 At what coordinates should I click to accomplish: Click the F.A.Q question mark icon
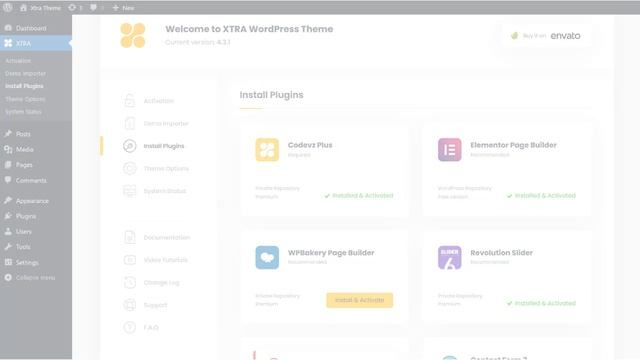click(129, 327)
